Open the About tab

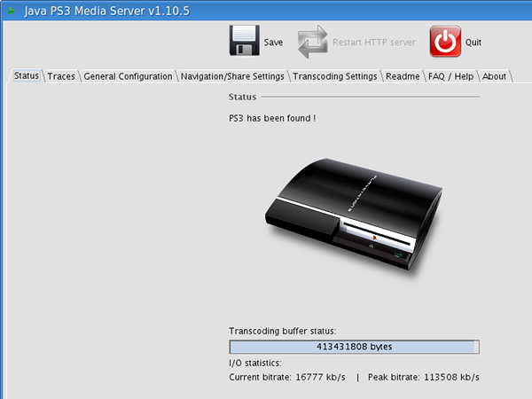[x=494, y=76]
